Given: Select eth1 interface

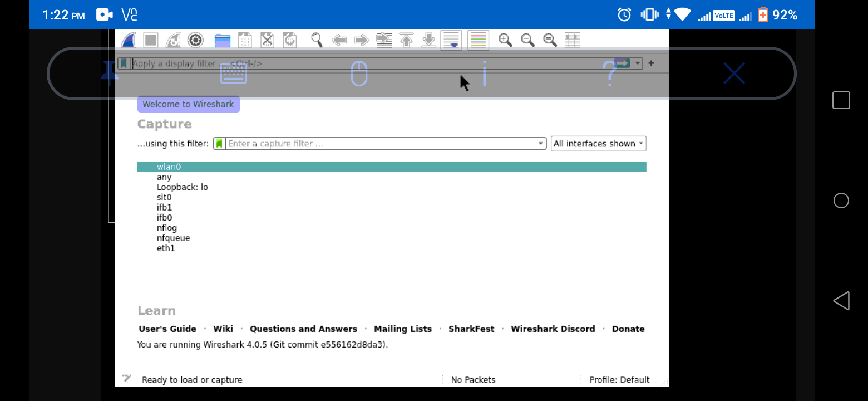Looking at the screenshot, I should [x=392, y=248].
